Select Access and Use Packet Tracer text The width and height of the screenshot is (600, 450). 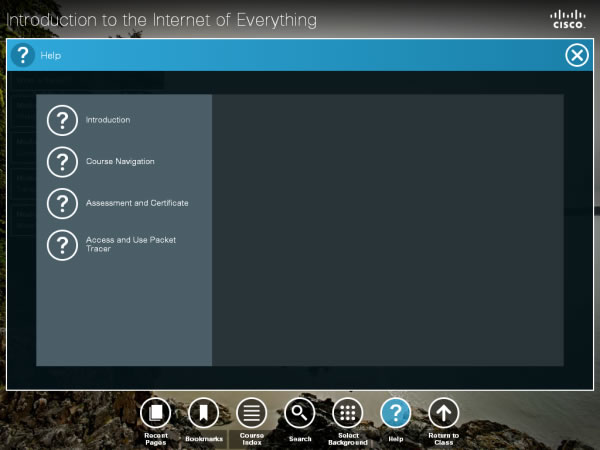click(x=130, y=244)
